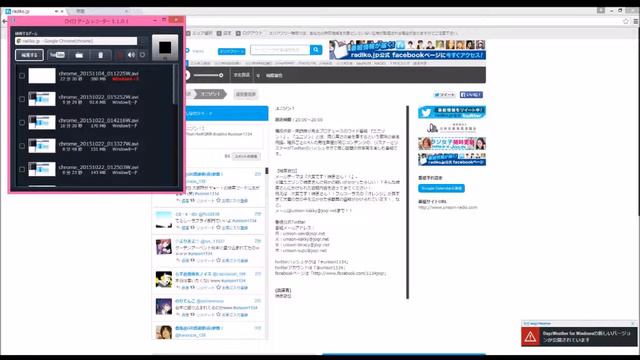Select the file name chrome_20151022_014216W.avi

pyautogui.click(x=98, y=120)
